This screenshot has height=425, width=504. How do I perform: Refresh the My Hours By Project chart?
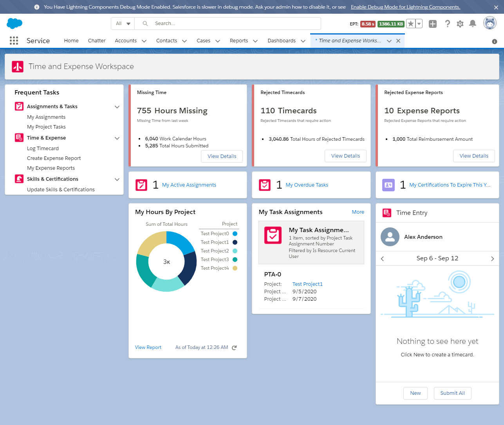click(x=234, y=348)
